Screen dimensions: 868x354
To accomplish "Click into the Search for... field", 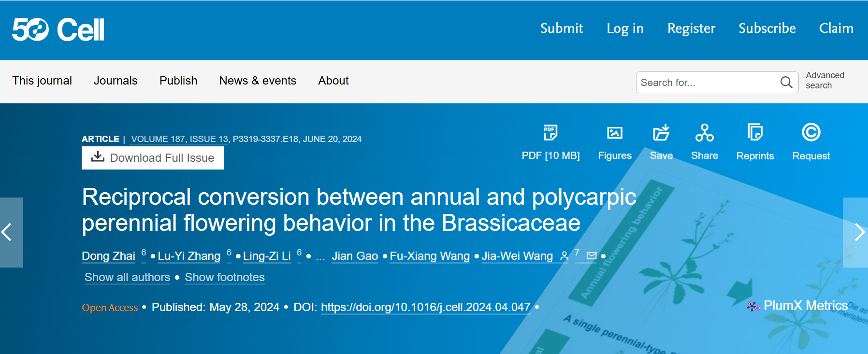I will tap(705, 83).
